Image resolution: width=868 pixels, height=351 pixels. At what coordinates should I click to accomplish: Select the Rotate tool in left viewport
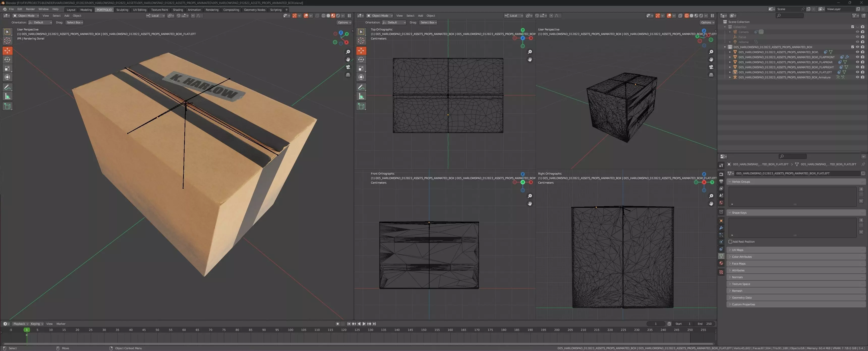[x=7, y=59]
